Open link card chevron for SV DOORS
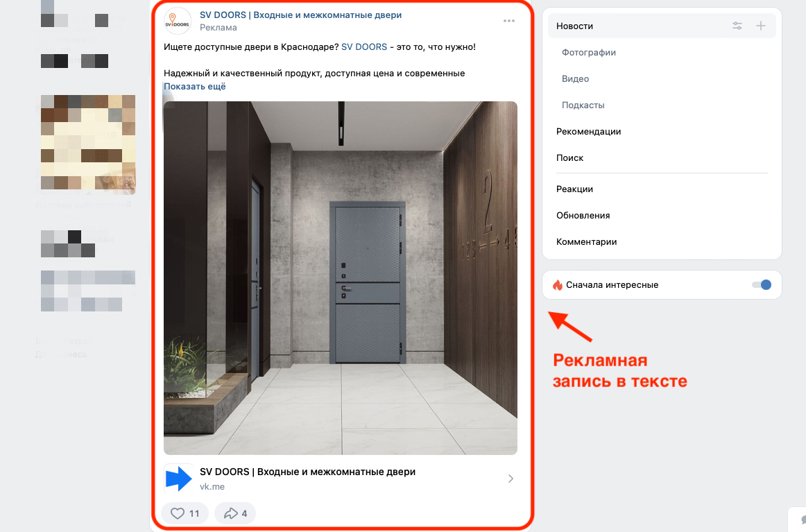The height and width of the screenshot is (532, 806). point(511,479)
